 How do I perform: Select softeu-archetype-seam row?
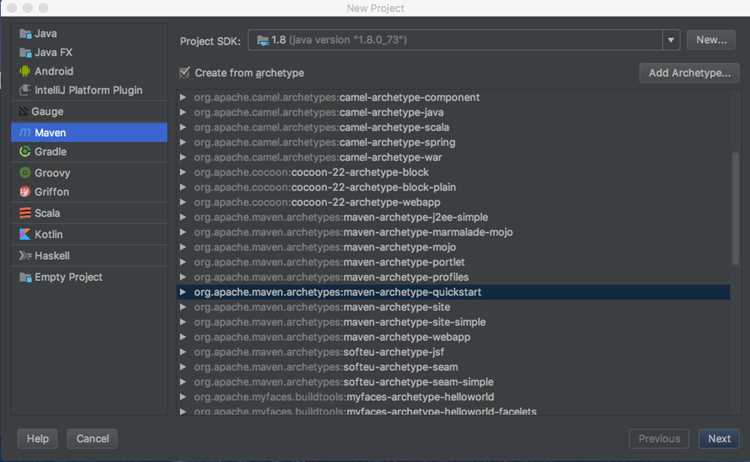[453, 367]
